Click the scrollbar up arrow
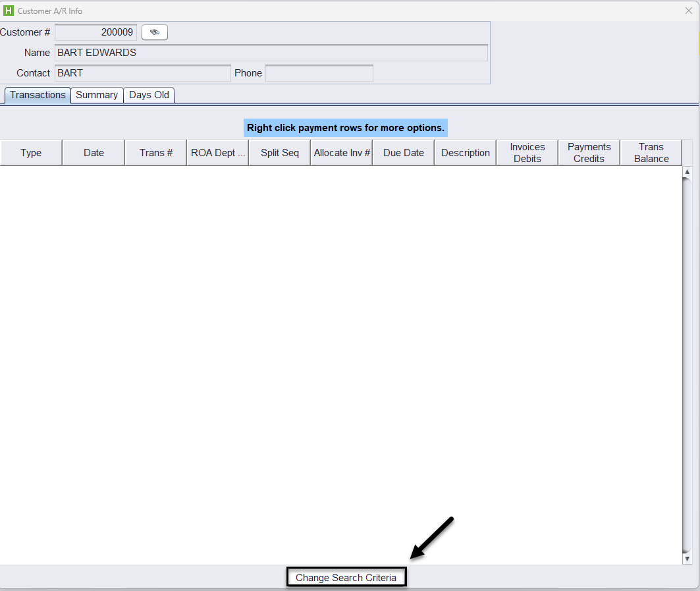 (687, 172)
